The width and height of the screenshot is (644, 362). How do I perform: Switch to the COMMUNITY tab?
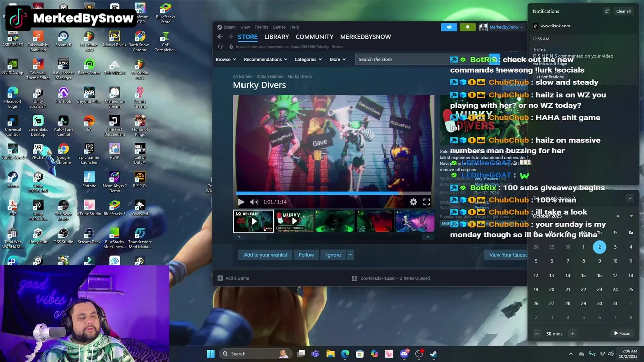coord(314,37)
